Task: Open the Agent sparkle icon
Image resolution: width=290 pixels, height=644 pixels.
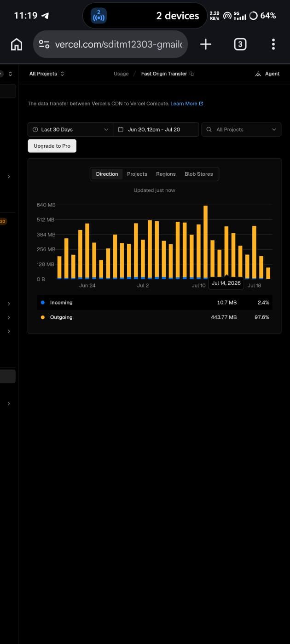Action: 258,74
